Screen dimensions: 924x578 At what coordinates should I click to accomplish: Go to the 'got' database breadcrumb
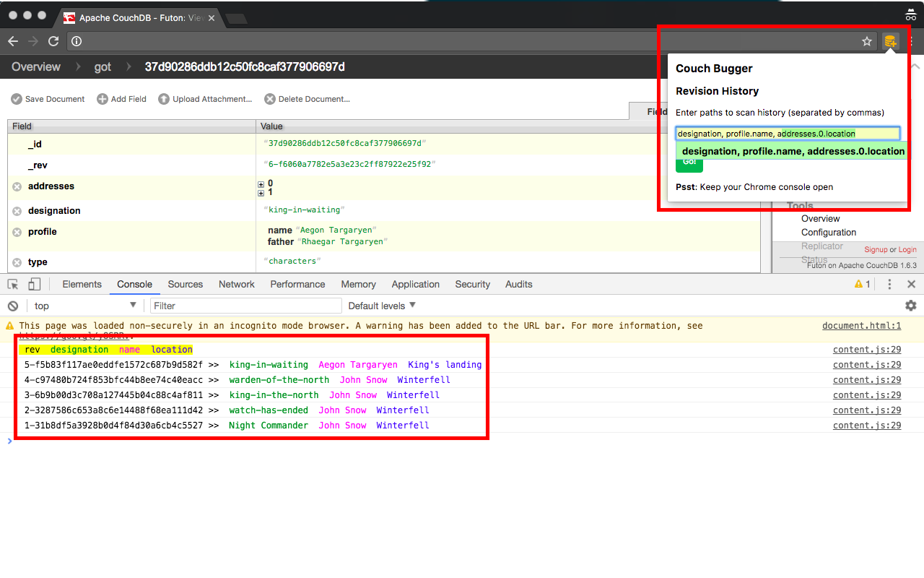103,67
